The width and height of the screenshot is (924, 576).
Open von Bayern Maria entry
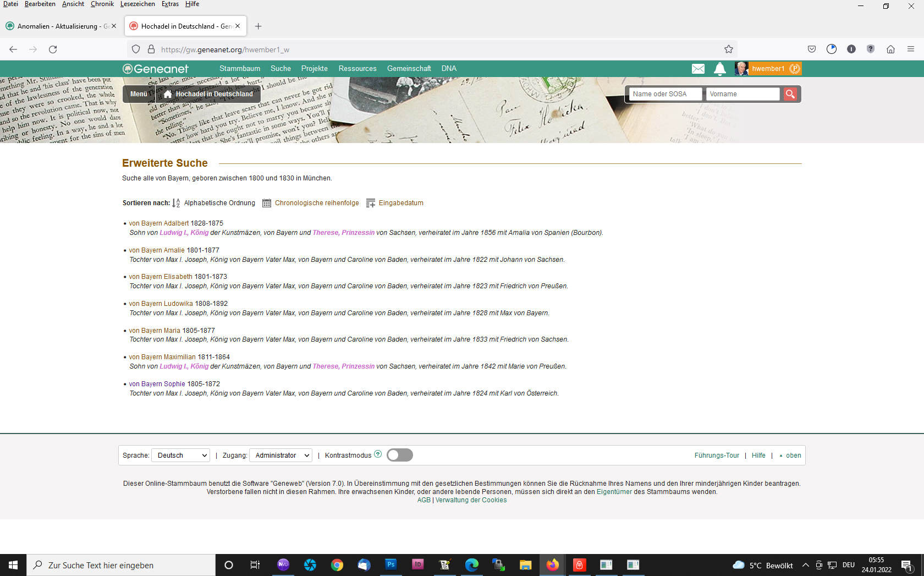(155, 331)
